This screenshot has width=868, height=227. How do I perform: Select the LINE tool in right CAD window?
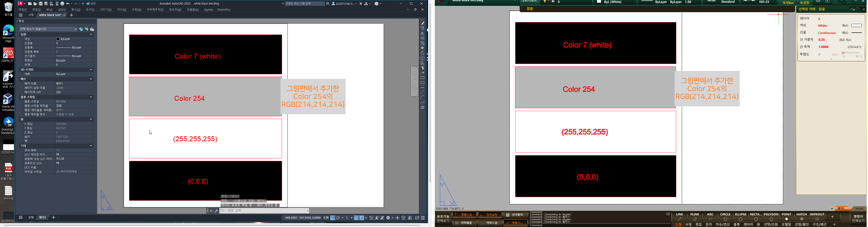coord(680,217)
